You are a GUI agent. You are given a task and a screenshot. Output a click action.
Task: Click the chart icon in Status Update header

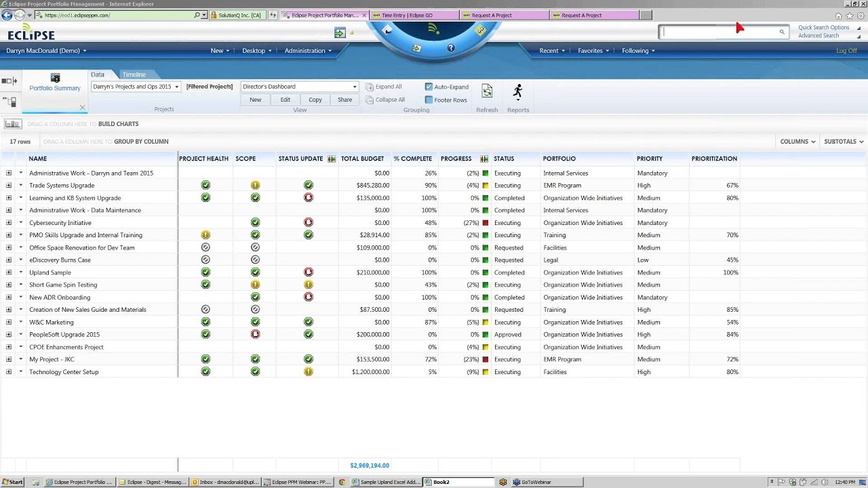[332, 159]
